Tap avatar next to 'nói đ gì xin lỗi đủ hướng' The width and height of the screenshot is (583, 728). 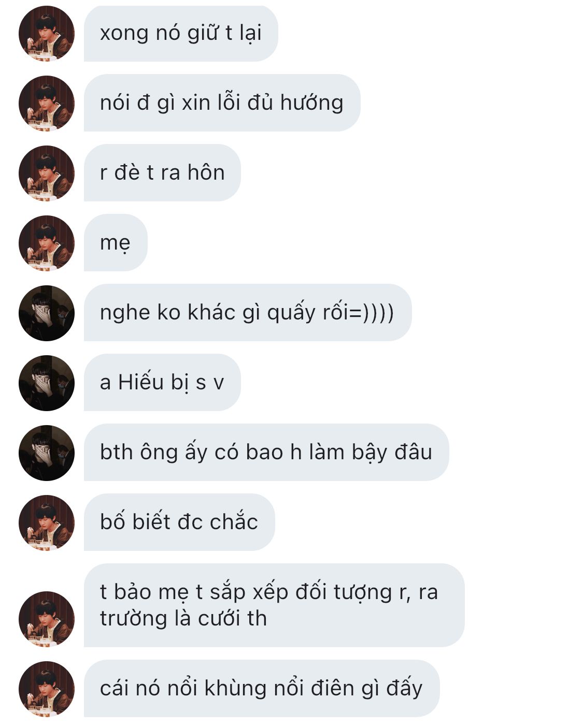[x=47, y=104]
